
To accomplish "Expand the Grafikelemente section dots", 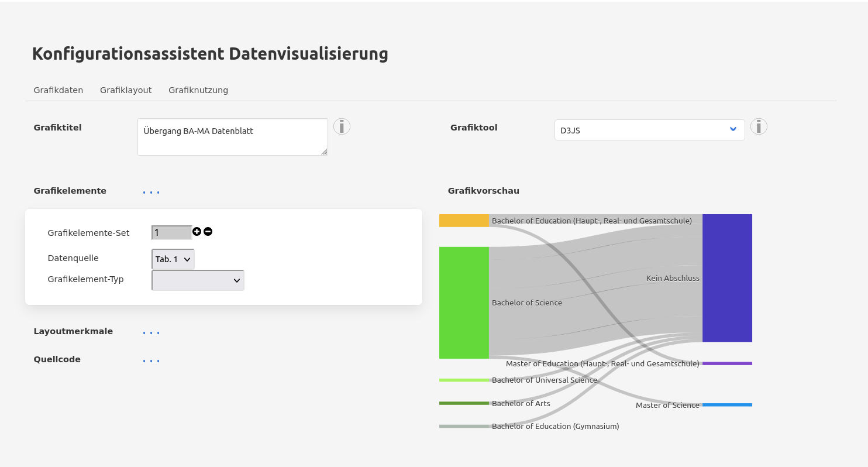I will (x=151, y=192).
